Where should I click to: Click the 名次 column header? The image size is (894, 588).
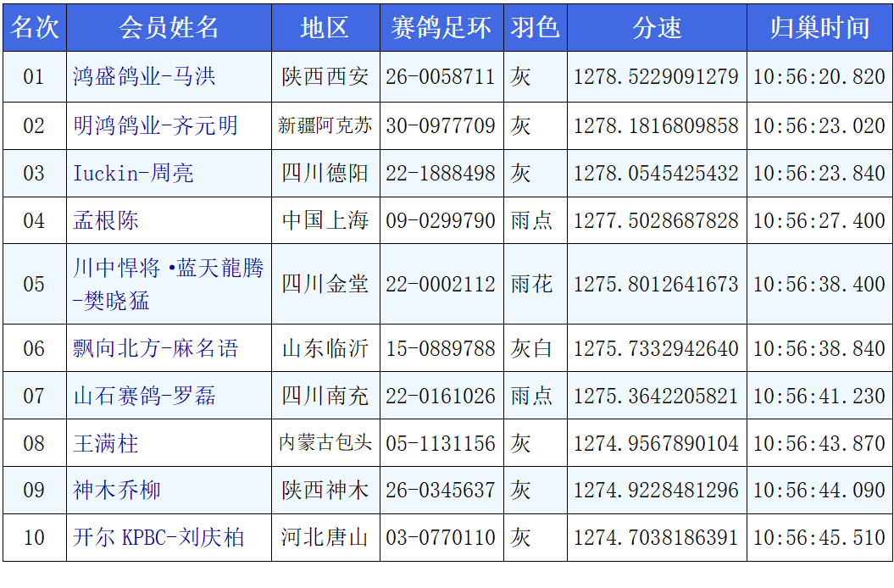34,28
